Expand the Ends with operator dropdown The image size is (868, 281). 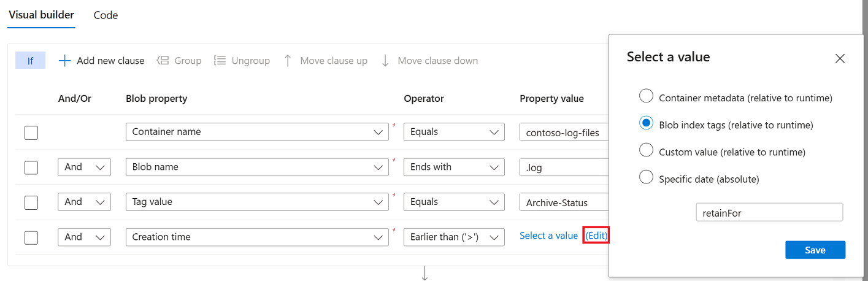454,167
